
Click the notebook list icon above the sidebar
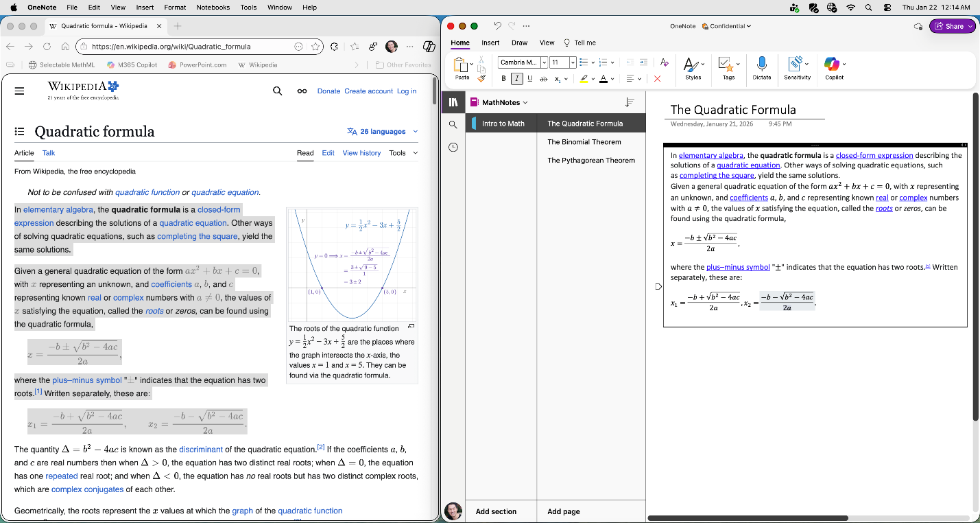453,102
